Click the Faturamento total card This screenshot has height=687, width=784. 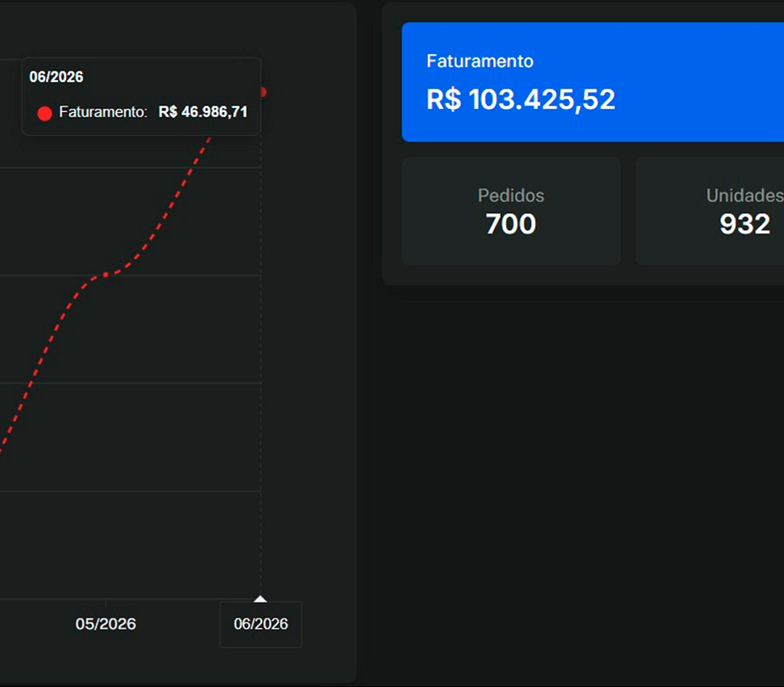pyautogui.click(x=592, y=82)
